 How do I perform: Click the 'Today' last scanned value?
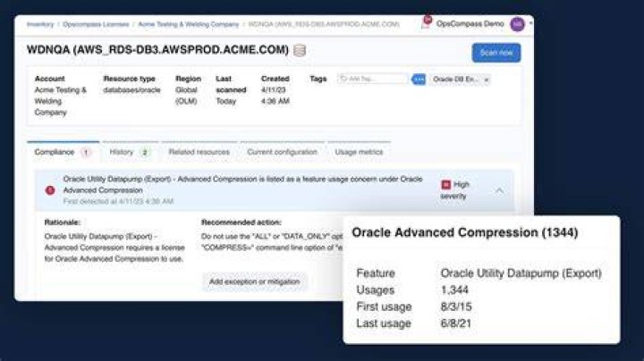click(226, 101)
